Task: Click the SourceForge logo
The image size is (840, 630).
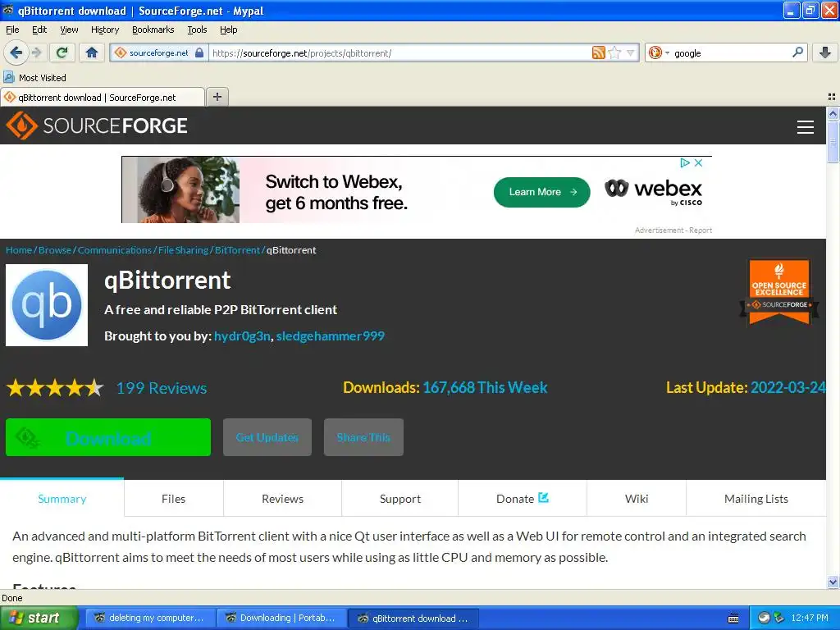Action: [97, 126]
